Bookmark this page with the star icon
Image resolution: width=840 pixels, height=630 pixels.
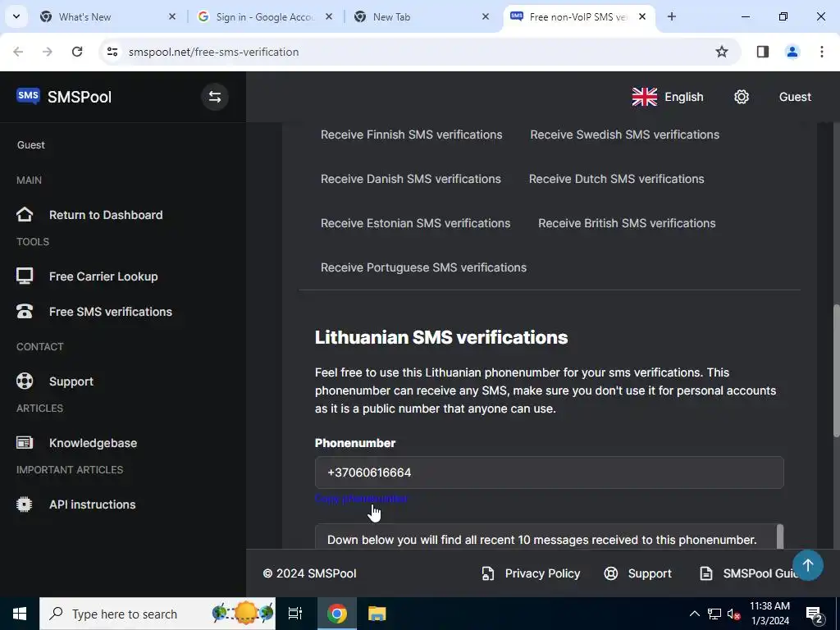tap(722, 52)
